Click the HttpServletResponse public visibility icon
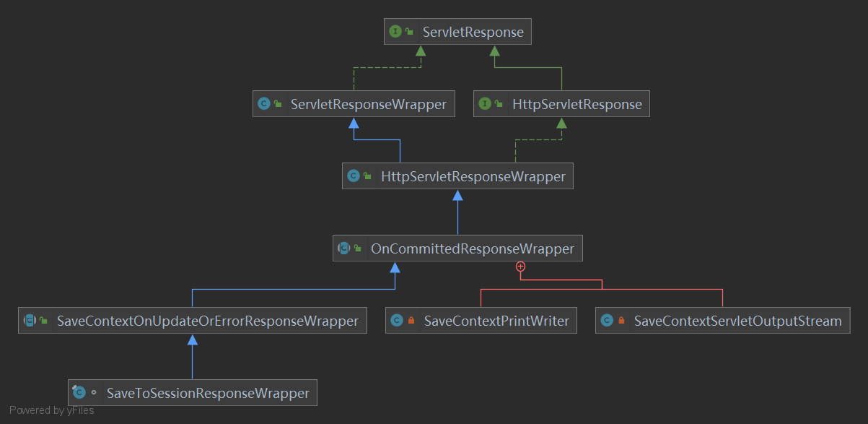The width and height of the screenshot is (868, 424). 499,104
